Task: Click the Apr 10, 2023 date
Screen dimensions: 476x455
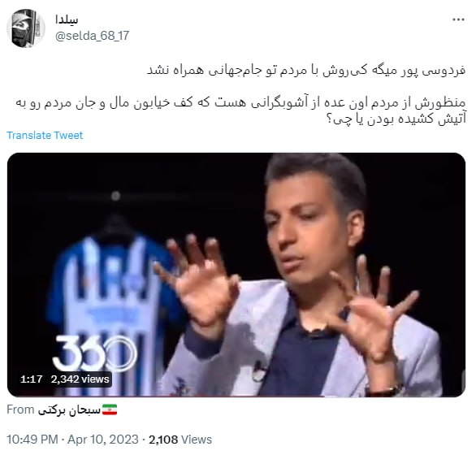Action: tap(103, 440)
